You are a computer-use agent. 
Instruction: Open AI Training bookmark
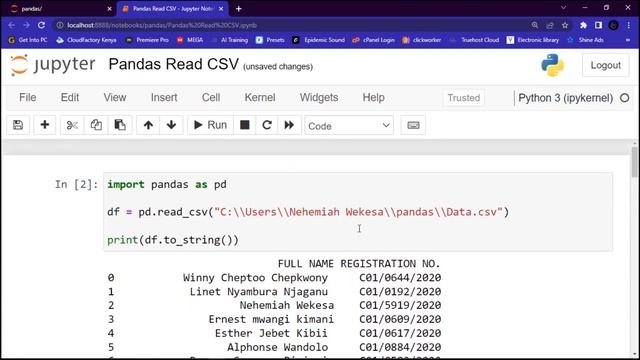point(229,40)
